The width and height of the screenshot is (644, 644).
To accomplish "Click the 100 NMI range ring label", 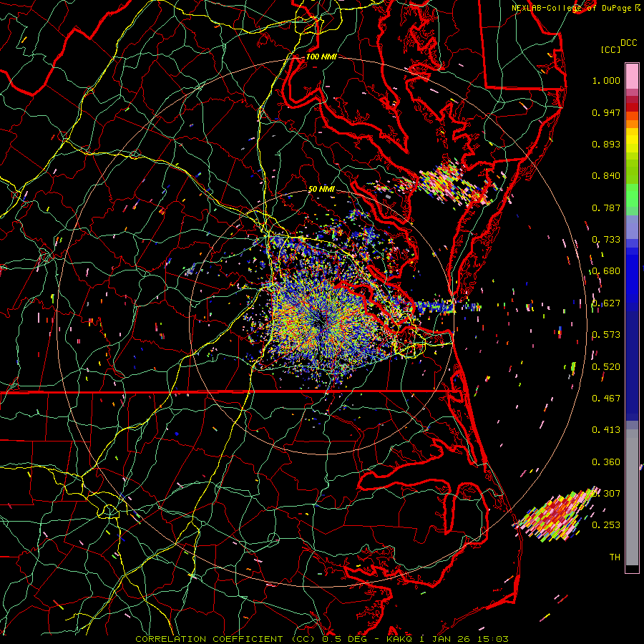I will pos(321,57).
